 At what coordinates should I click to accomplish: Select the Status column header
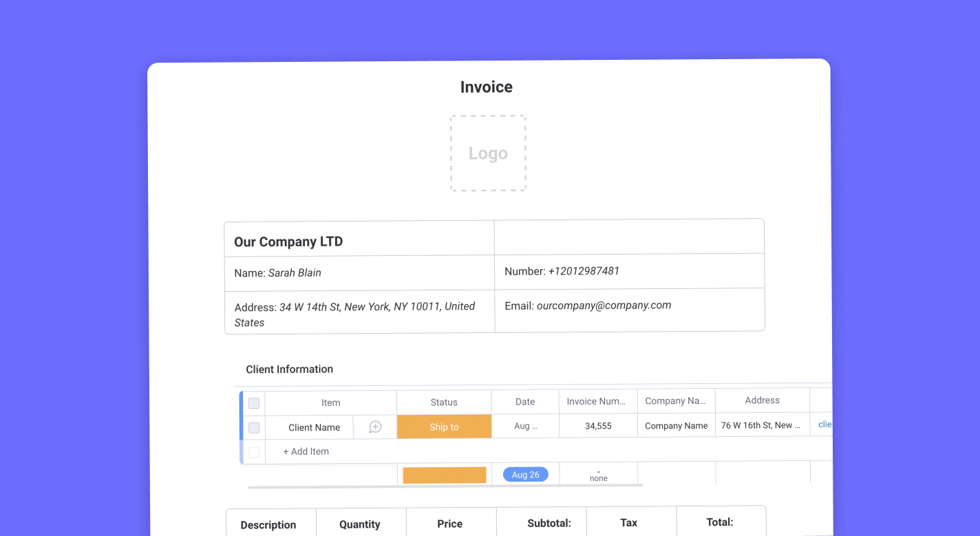pos(444,402)
